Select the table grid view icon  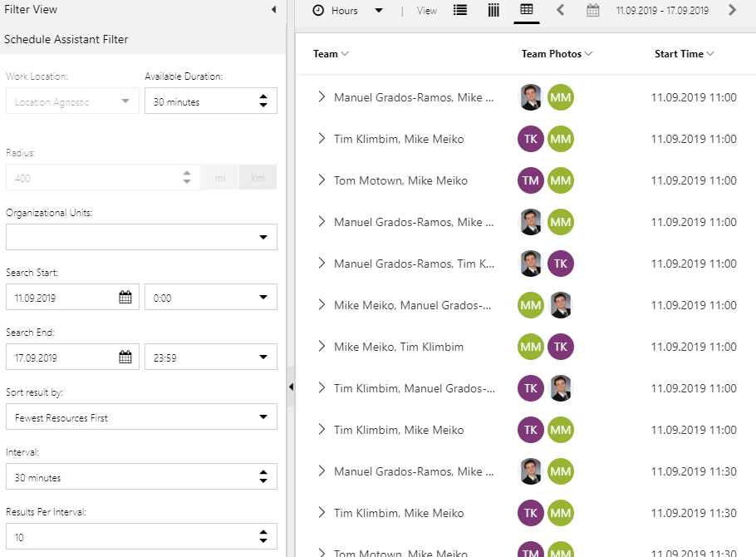click(527, 10)
